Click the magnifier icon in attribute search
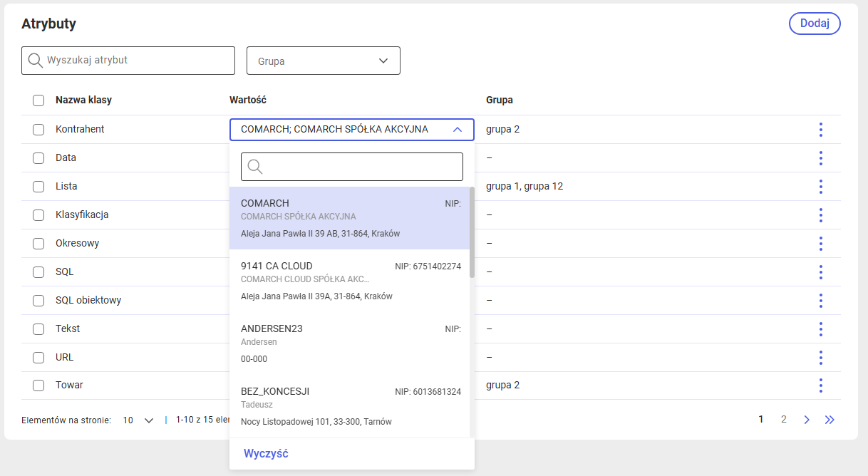The height and width of the screenshot is (476, 868). (x=35, y=61)
